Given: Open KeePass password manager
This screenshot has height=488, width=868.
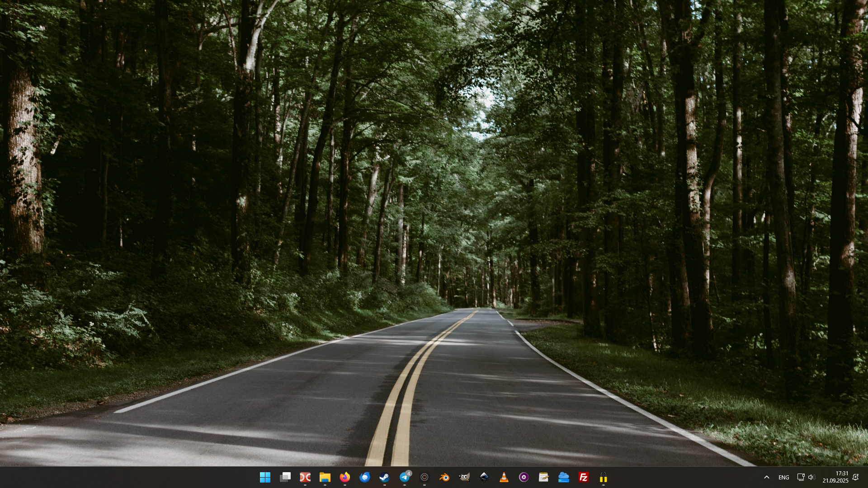Looking at the screenshot, I should point(603,477).
